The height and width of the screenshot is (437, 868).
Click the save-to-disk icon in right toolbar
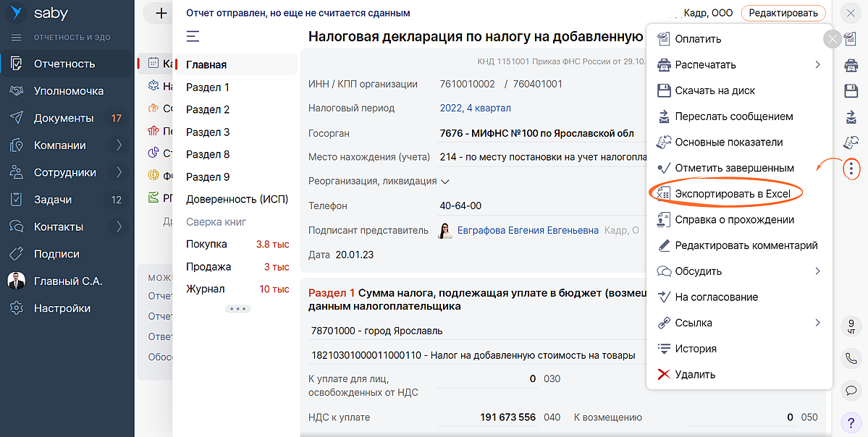[x=851, y=91]
